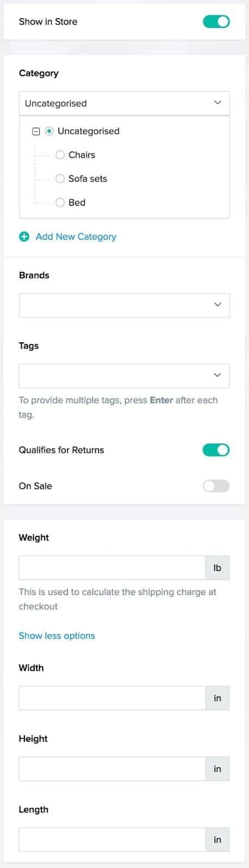Click the in unit label beside Width

(218, 698)
